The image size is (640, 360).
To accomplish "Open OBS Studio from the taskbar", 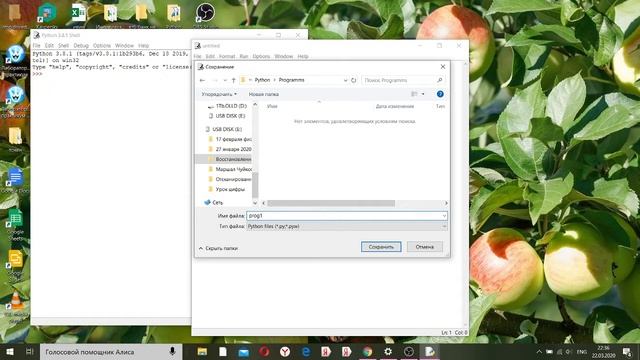I will [409, 351].
